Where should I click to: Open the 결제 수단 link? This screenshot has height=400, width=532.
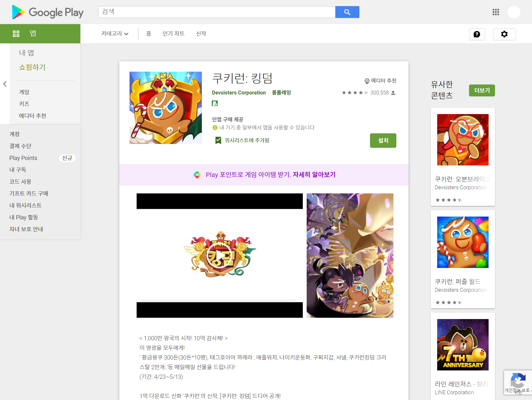coord(20,146)
